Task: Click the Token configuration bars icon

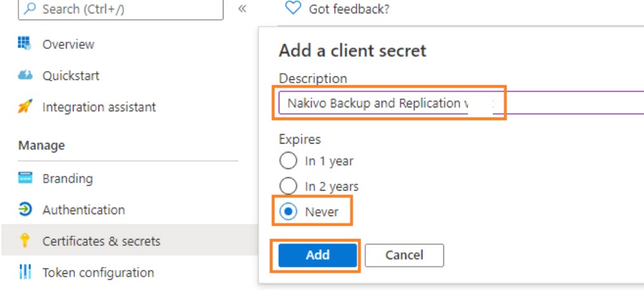Action: point(25,273)
